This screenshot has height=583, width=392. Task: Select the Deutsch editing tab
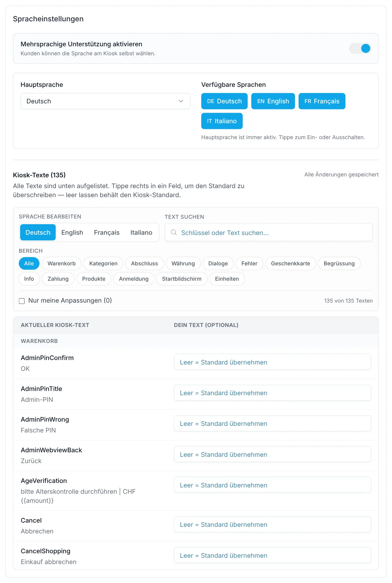(38, 232)
